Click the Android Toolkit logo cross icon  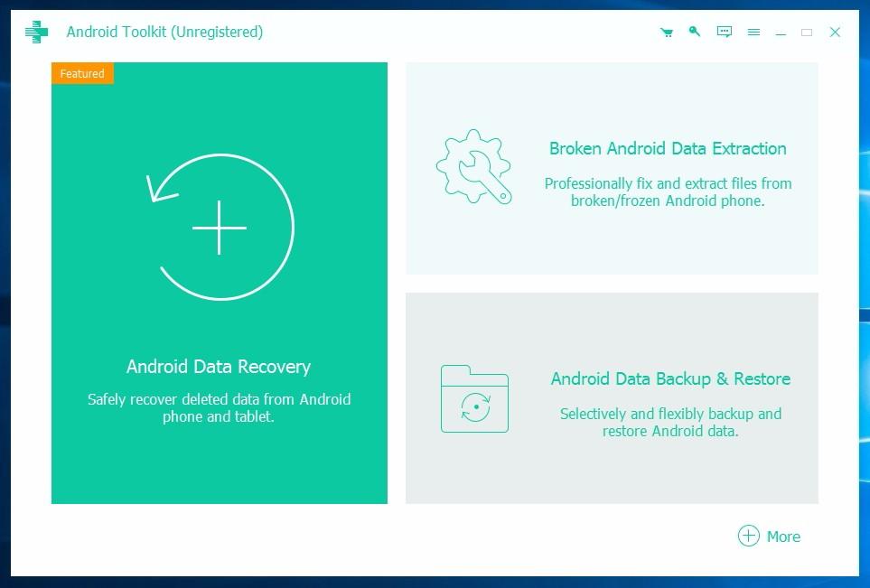[x=37, y=33]
